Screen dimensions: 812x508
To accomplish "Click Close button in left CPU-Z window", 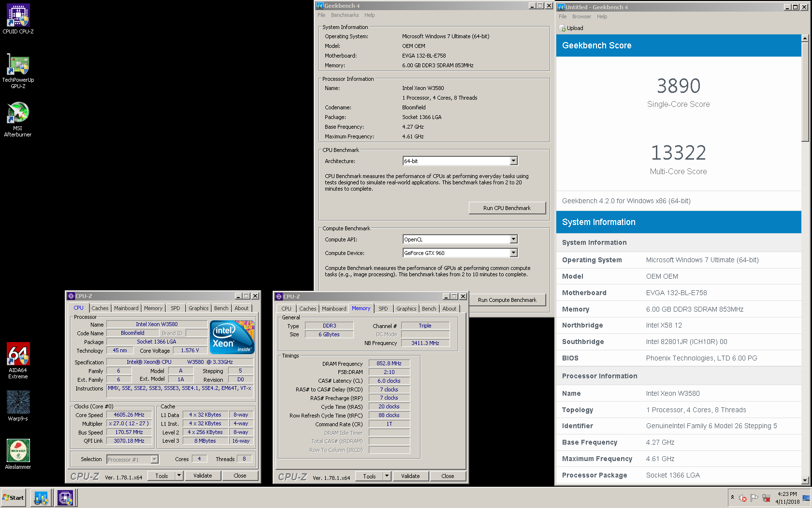I will pyautogui.click(x=240, y=476).
